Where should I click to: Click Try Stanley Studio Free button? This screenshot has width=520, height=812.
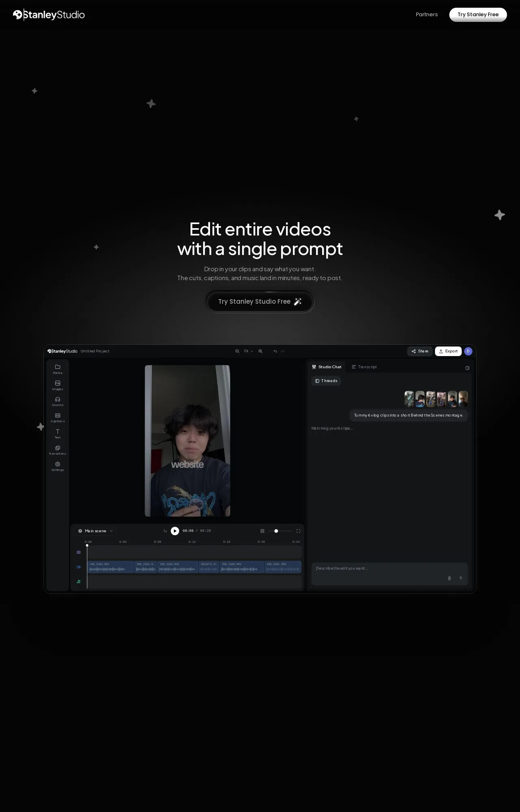(260, 302)
